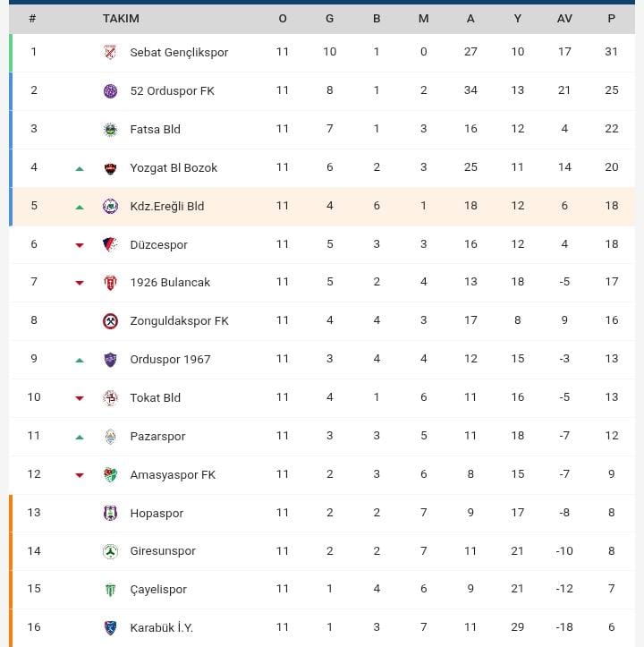
Task: Open the Düzcespor team link
Action: [158, 244]
